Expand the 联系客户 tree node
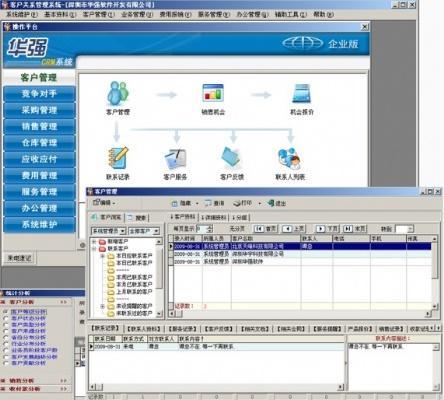 (94, 248)
